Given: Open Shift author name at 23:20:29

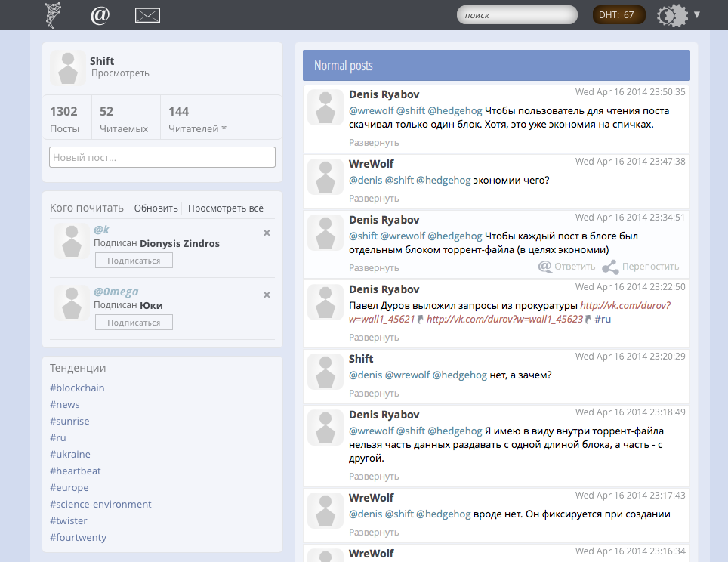Looking at the screenshot, I should tap(361, 359).
